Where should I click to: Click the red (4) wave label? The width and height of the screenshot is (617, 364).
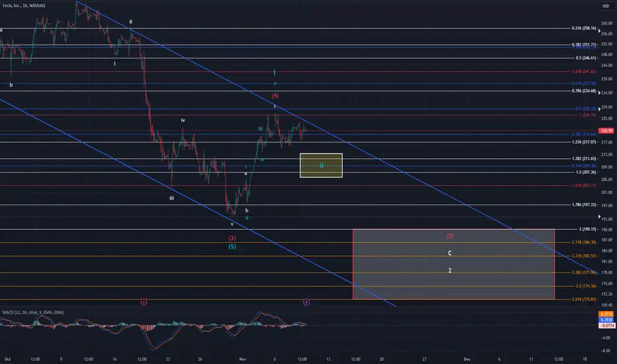click(x=275, y=95)
